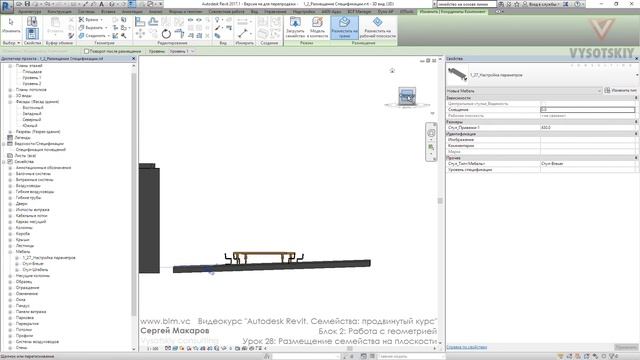
Task: Click the 'Изменить тип' (Edit Type) button
Action: [621, 91]
